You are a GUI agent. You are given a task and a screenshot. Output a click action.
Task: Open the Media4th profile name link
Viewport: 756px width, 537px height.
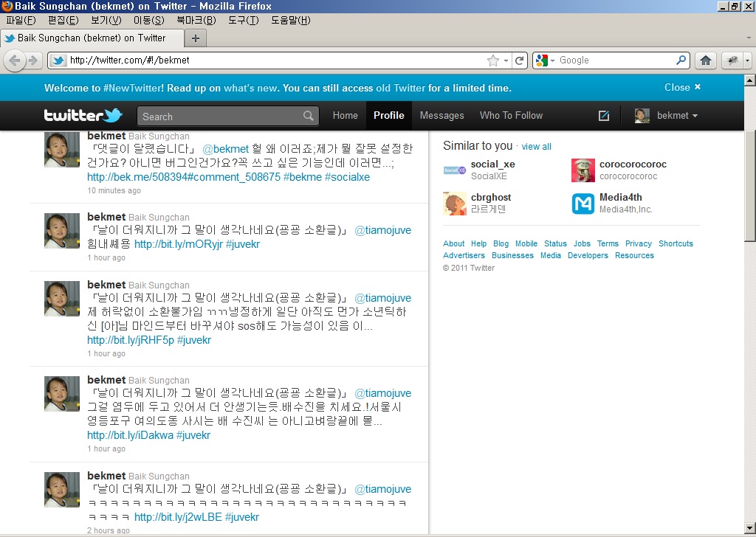(620, 197)
